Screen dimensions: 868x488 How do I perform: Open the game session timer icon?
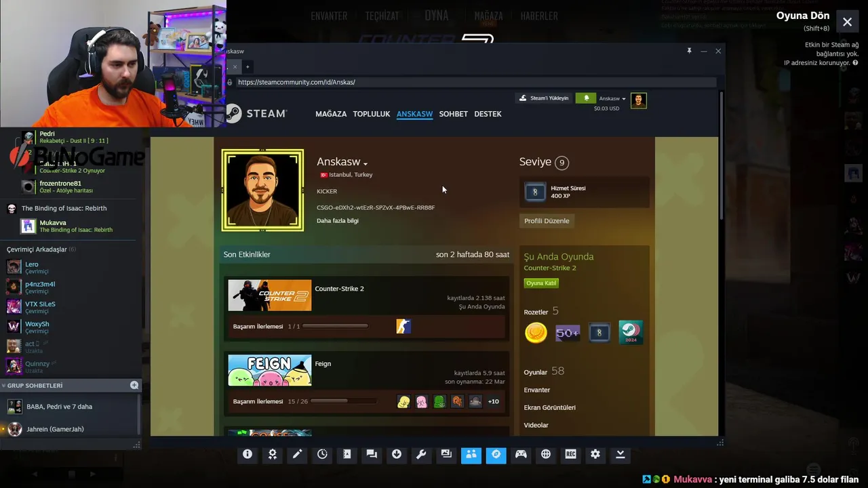322,454
